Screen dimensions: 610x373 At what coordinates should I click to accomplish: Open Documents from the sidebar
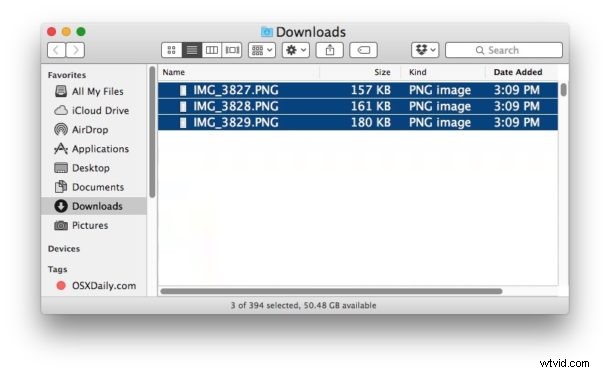(93, 187)
